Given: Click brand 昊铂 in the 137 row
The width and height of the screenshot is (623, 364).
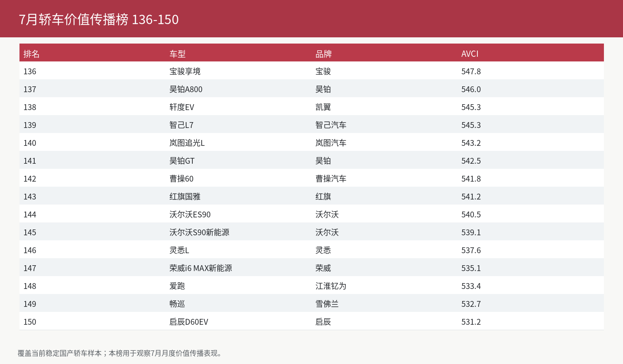Looking at the screenshot, I should [323, 89].
